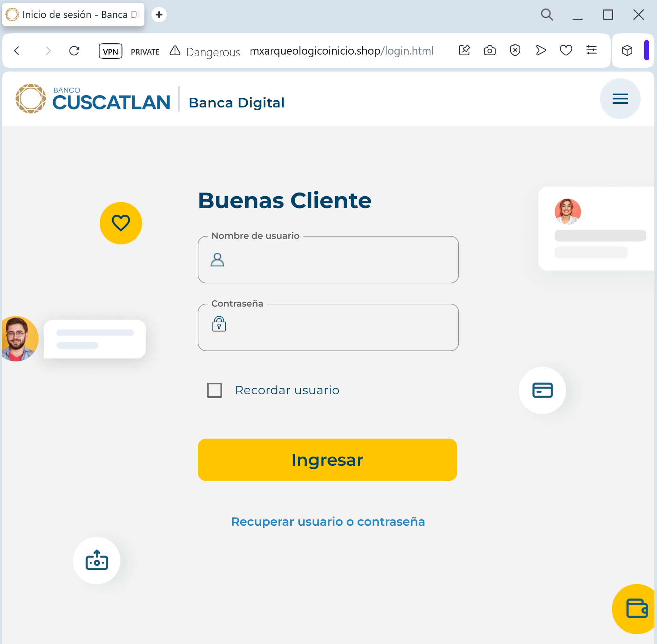The image size is (657, 644).
Task: Check the Recordar usuario checkbox
Action: tap(214, 390)
